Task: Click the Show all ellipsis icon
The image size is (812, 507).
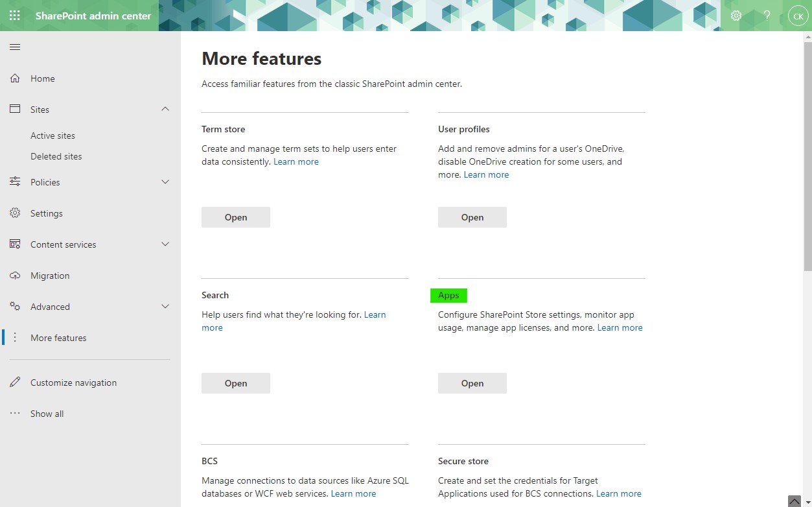Action: pos(15,414)
